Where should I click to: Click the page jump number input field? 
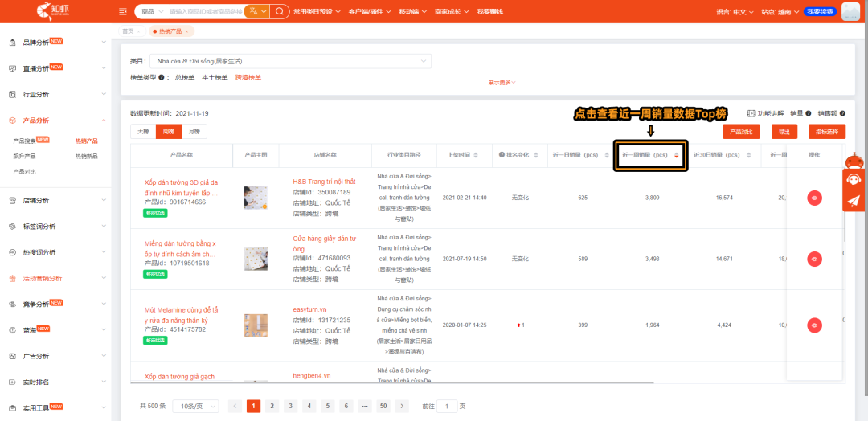click(x=446, y=406)
